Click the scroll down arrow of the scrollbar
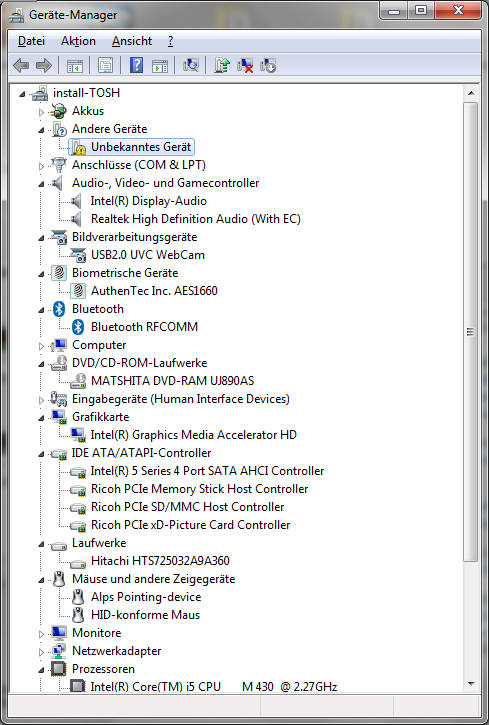Screen dimensions: 489x725 click(471, 683)
